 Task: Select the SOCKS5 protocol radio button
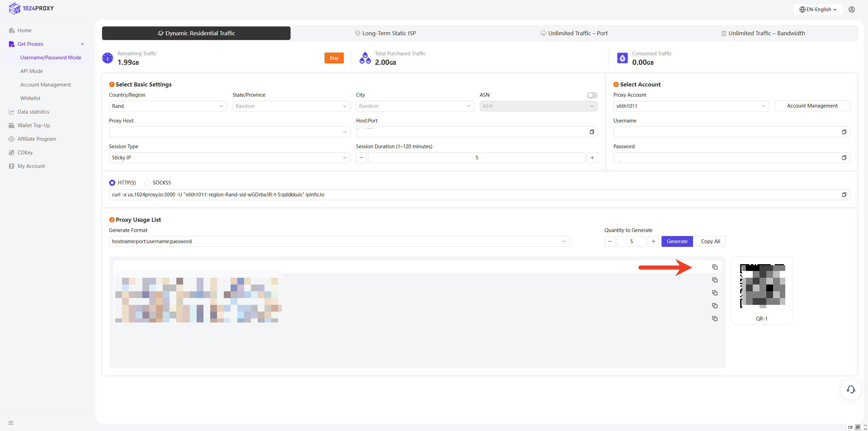pos(147,183)
